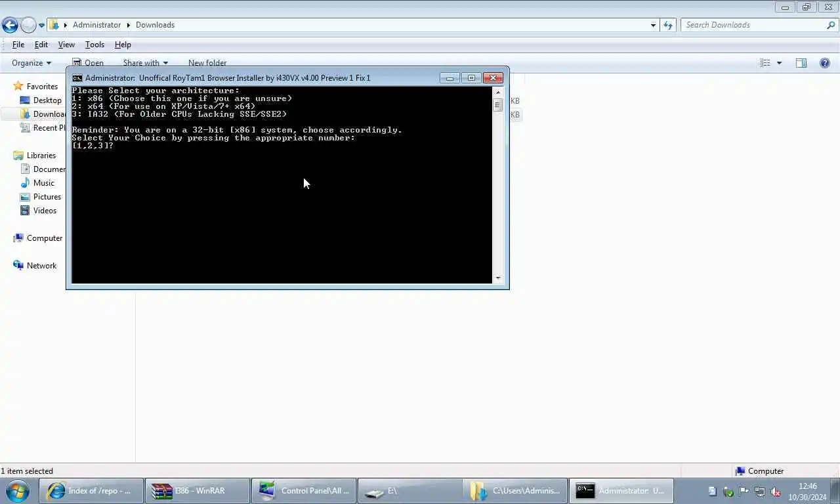Click the Show desktop strip
This screenshot has height=504, width=840.
click(x=835, y=492)
